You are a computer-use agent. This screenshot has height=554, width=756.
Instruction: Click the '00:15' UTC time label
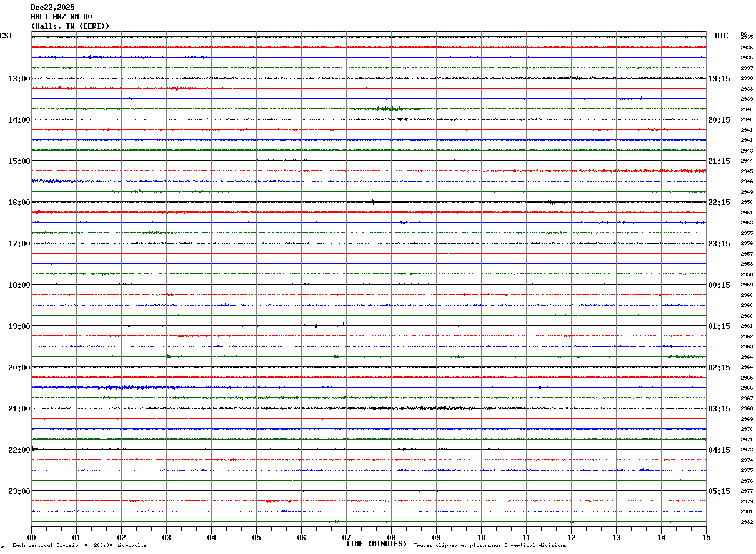719,285
